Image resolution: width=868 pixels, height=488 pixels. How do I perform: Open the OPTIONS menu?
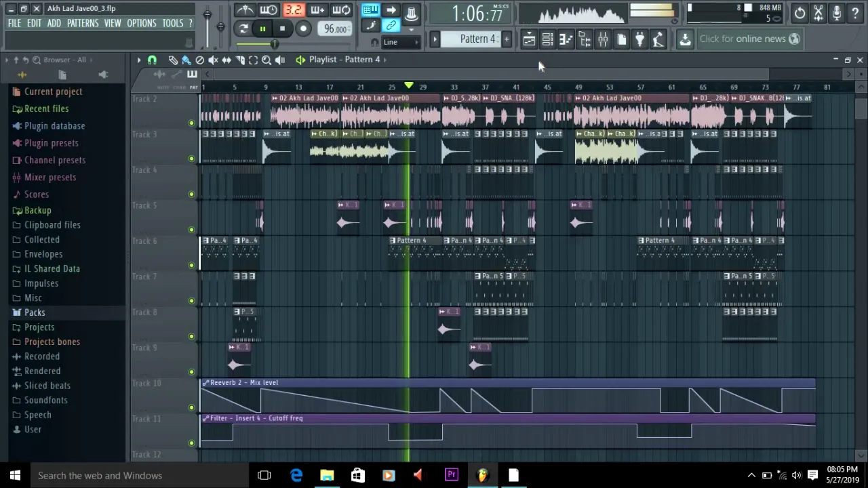coord(142,23)
